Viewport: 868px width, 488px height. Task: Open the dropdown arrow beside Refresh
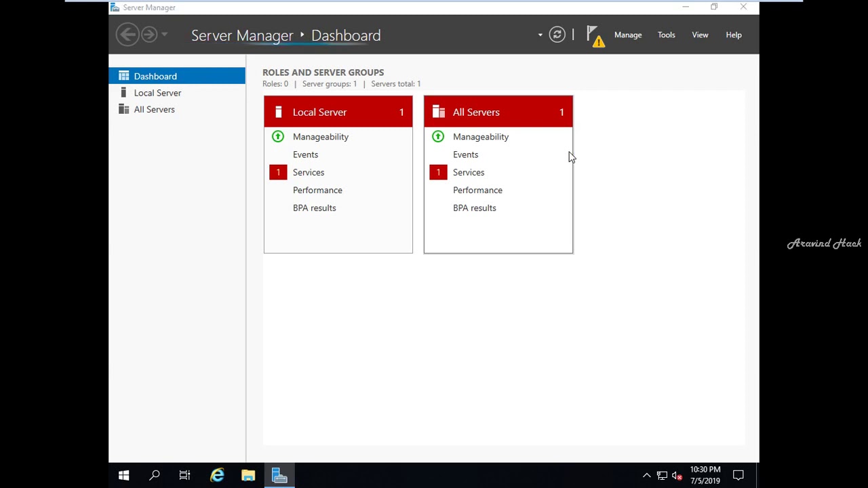pyautogui.click(x=540, y=35)
